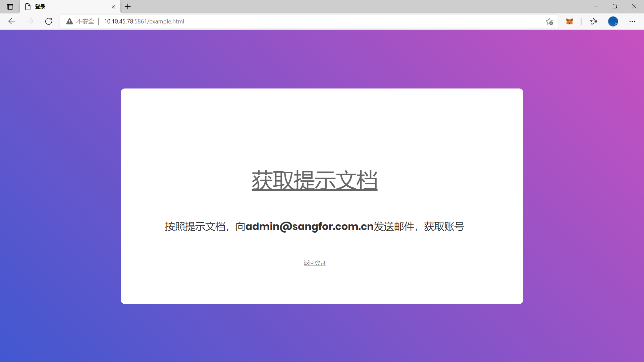
Task: Click the admin@sangfor.com.cn email text
Action: (309, 227)
